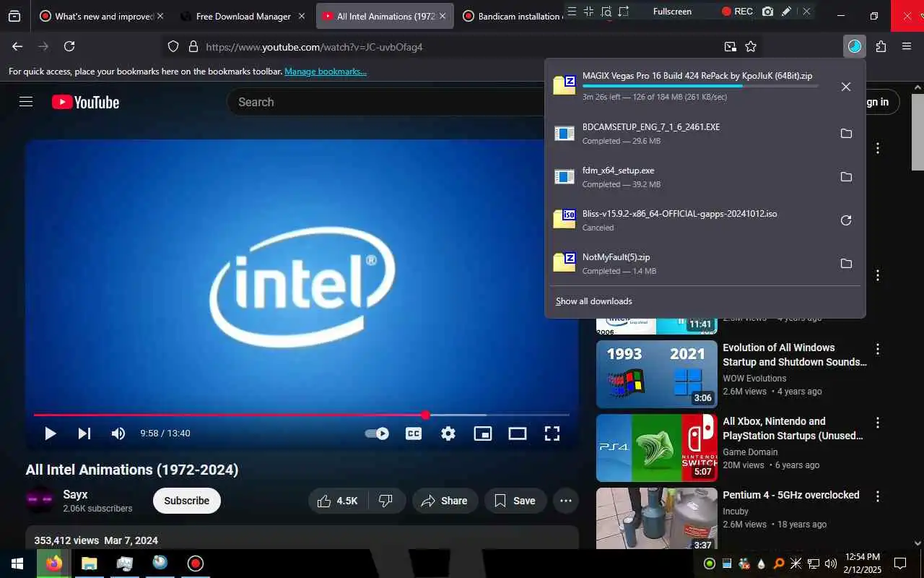The image size is (924, 578).
Task: Select Bandicam's find-window capture icon
Action: (606, 12)
